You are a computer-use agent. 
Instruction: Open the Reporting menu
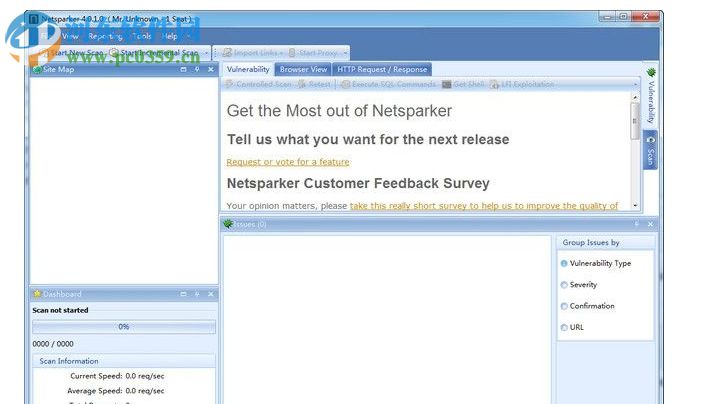pos(106,36)
